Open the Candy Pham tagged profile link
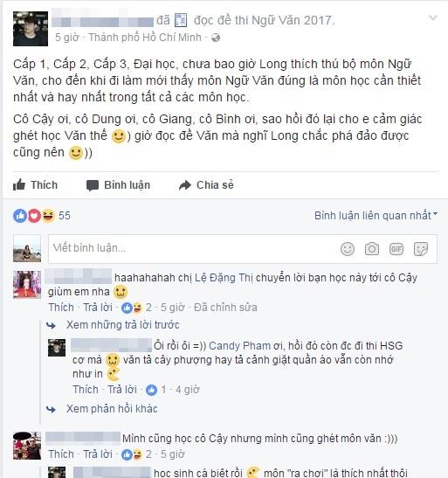Image resolution: width=448 pixels, height=478 pixels. click(239, 346)
